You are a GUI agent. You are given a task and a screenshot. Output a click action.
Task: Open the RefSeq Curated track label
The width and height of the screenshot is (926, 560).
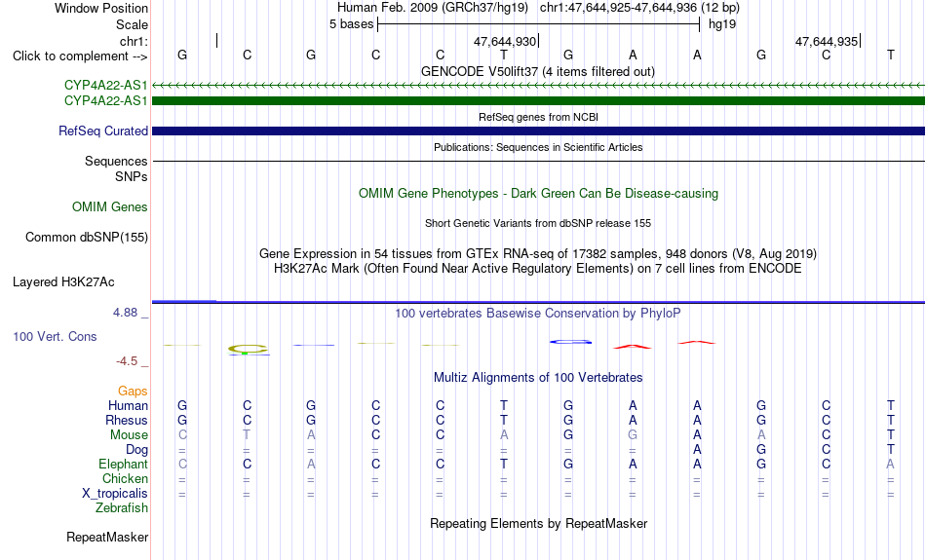tap(102, 131)
